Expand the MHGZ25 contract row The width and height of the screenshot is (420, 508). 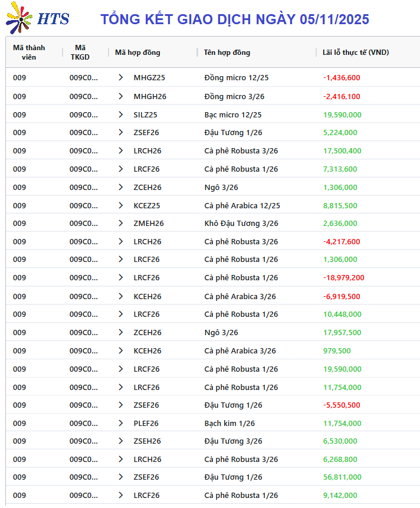click(x=121, y=77)
